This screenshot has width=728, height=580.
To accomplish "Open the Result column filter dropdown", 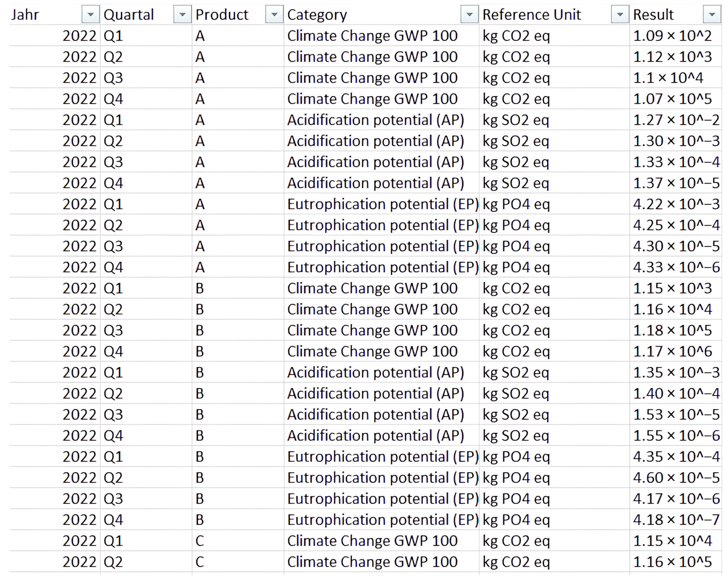I will tap(712, 15).
